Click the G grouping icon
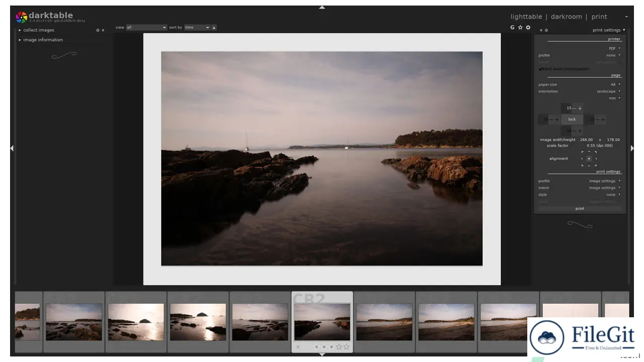The image size is (644, 362). [512, 28]
